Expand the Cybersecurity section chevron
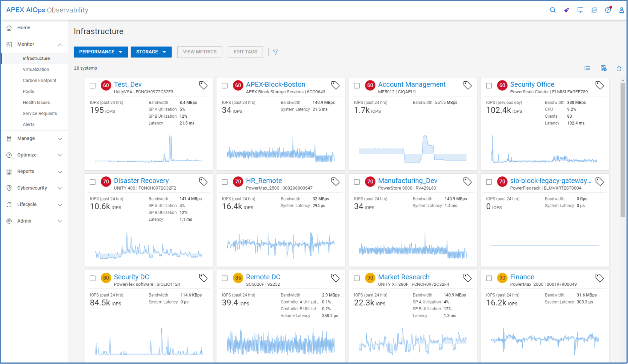This screenshot has width=628, height=364. (x=60, y=188)
